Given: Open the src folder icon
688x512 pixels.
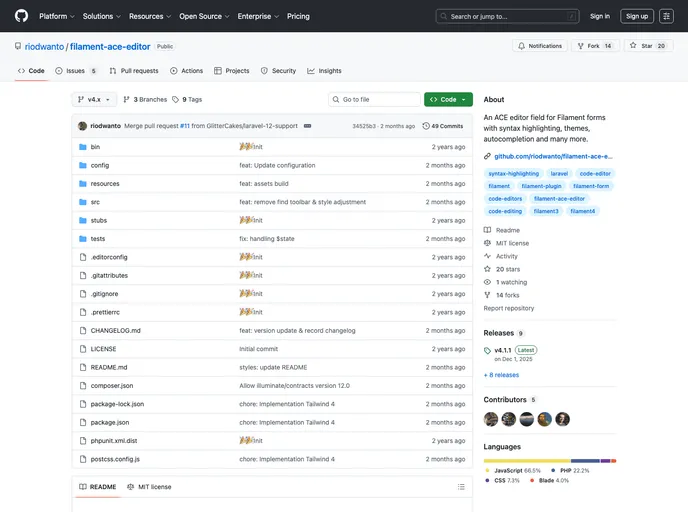Looking at the screenshot, I should click(x=82, y=202).
